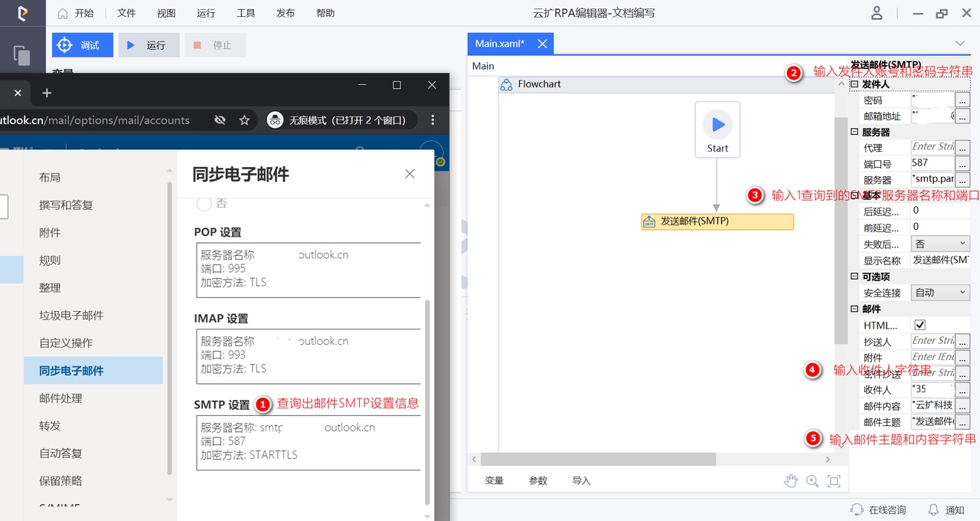Screen dimensions: 980x521
Task: Open the 导入 imports panel
Action: click(x=582, y=480)
